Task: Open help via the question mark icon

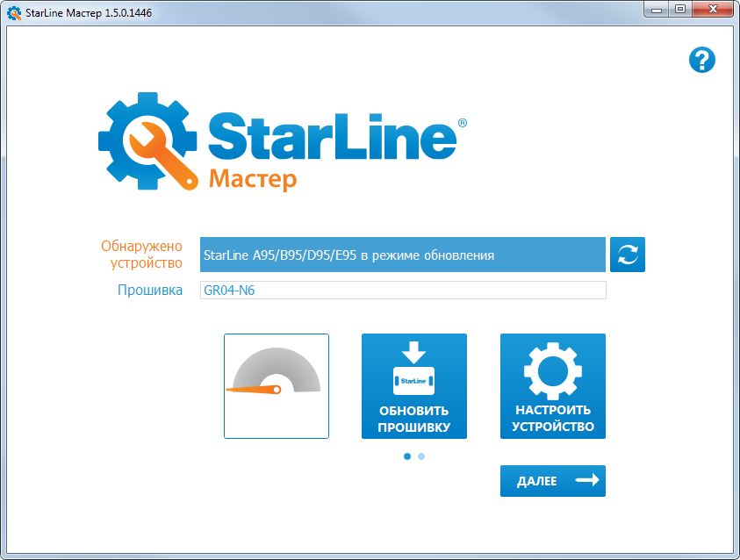Action: pos(702,61)
